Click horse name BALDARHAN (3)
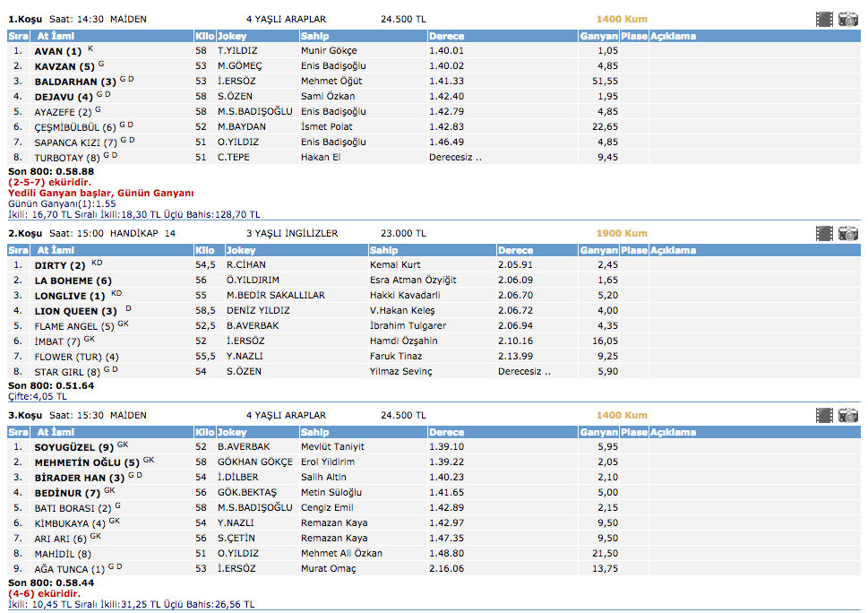The width and height of the screenshot is (868, 613). tap(75, 82)
